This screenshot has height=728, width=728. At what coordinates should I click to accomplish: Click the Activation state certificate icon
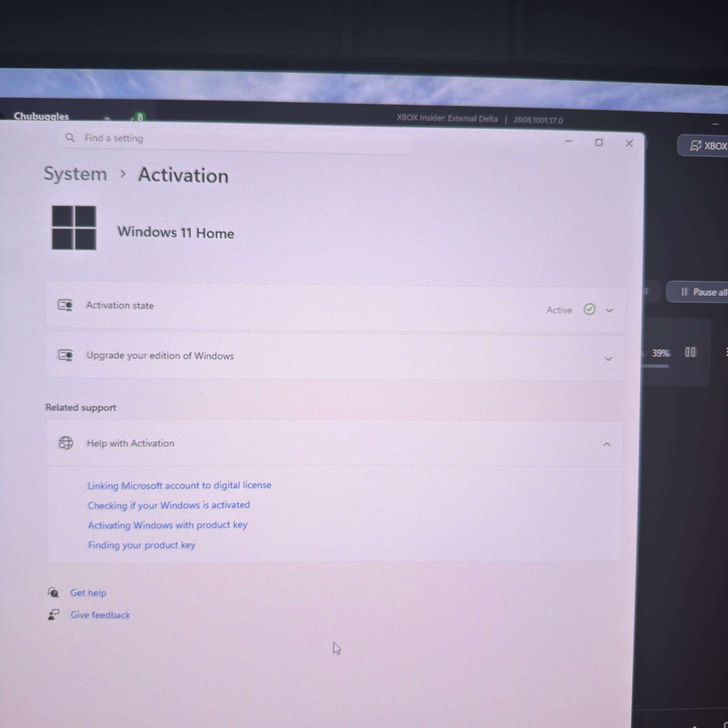[65, 305]
